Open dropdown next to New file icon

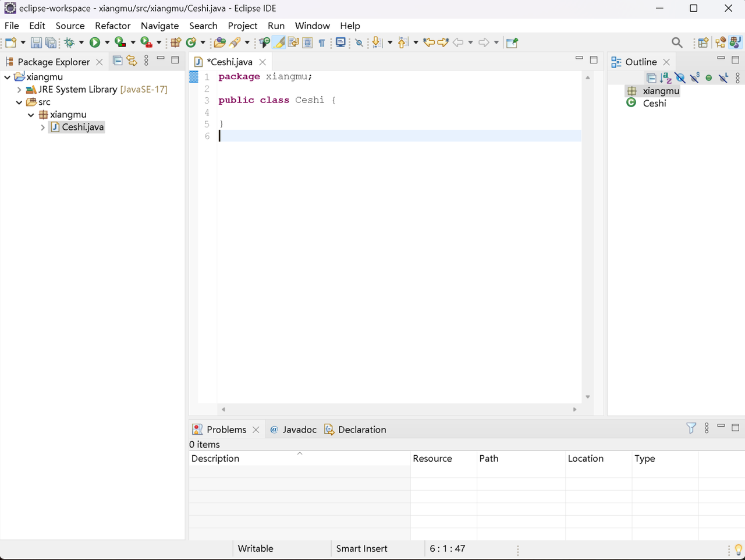click(x=23, y=42)
